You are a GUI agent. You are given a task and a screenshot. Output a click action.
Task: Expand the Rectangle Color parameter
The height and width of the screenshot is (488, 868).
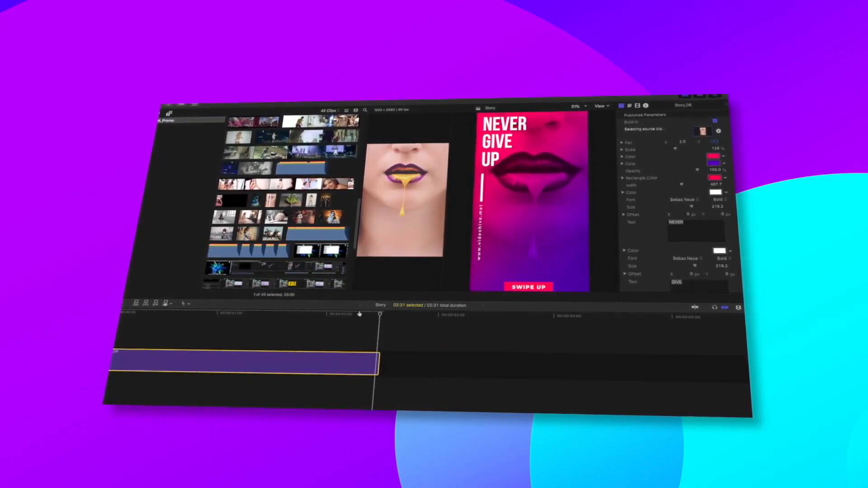[623, 178]
